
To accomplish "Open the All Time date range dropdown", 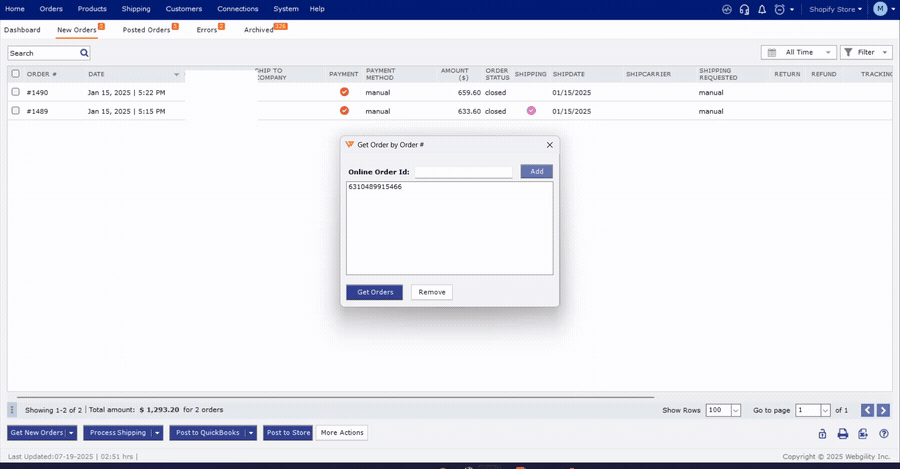I will [798, 52].
